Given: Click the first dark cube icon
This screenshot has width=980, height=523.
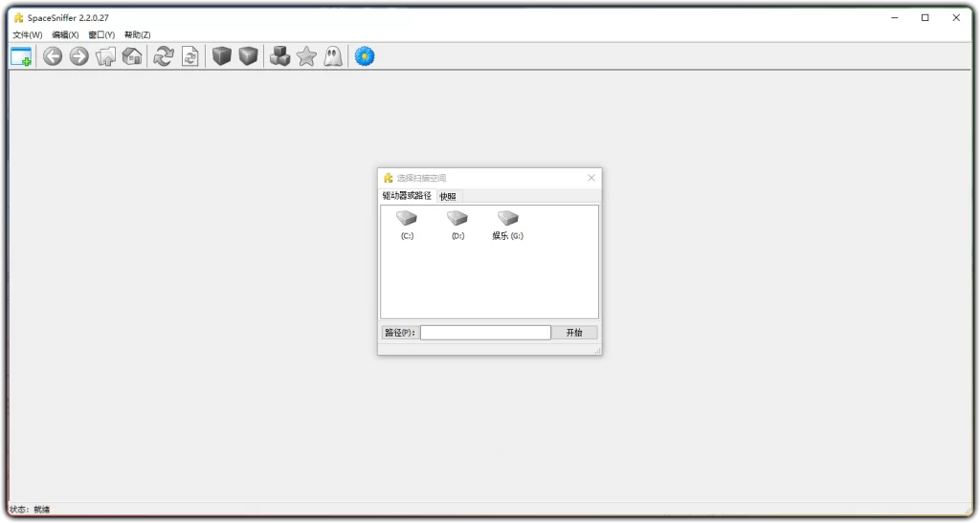Looking at the screenshot, I should 222,56.
